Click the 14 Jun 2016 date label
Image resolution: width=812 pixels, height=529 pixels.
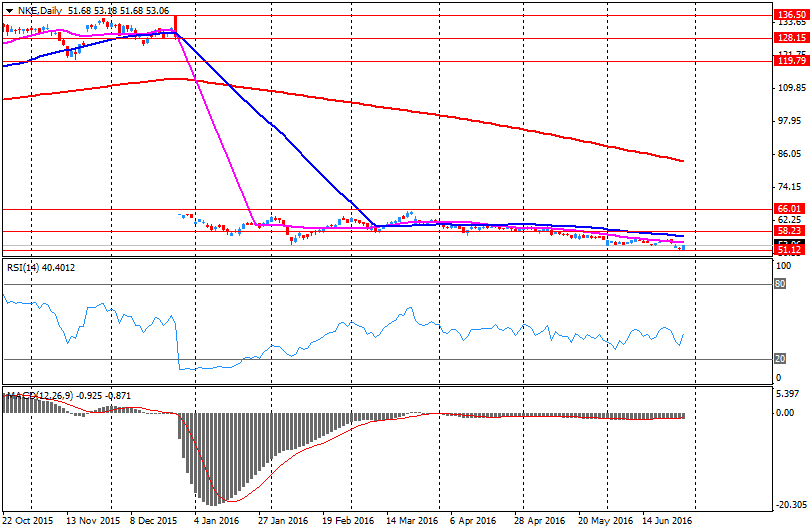667,520
